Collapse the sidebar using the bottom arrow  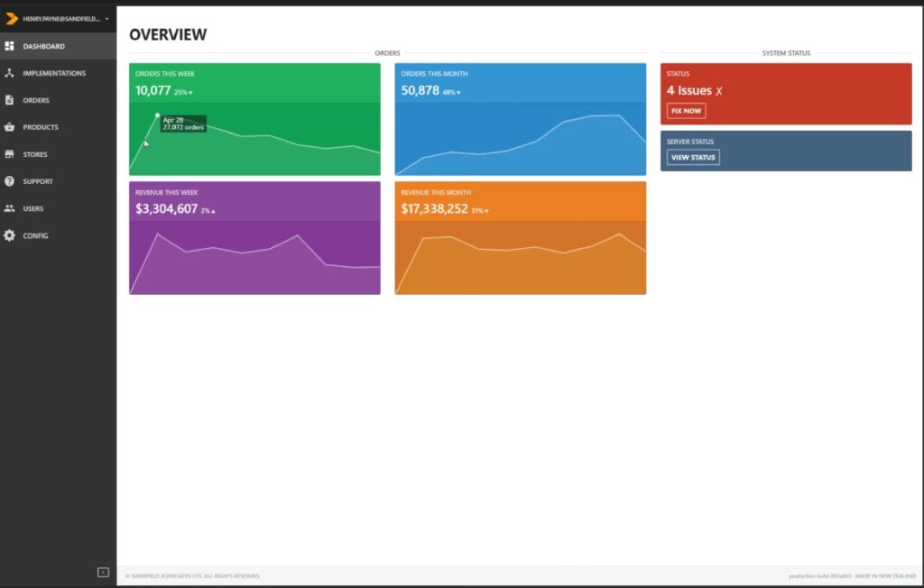coord(102,571)
